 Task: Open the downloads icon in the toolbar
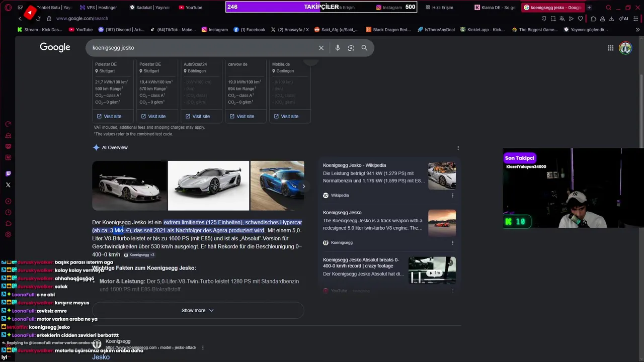[611, 19]
